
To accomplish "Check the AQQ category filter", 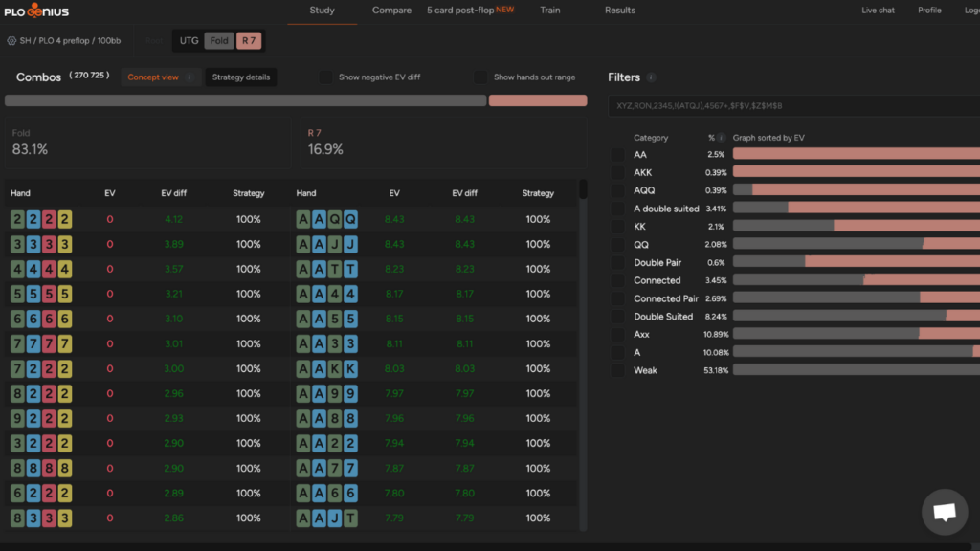I will coord(617,190).
